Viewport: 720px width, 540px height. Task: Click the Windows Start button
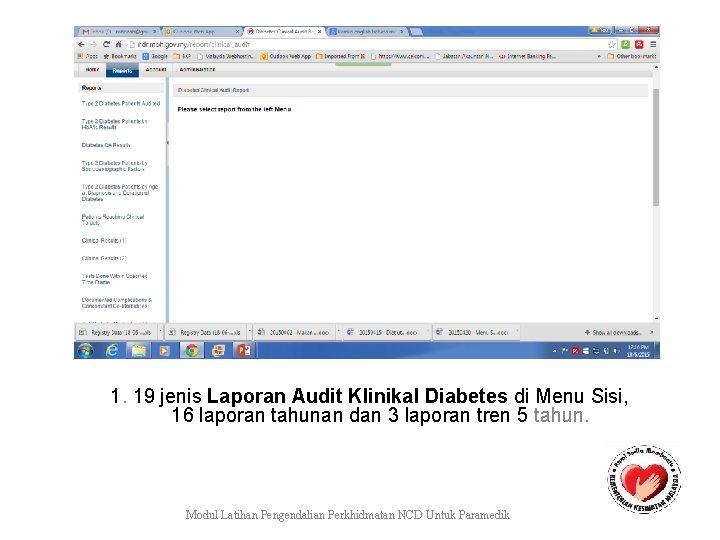[x=85, y=351]
